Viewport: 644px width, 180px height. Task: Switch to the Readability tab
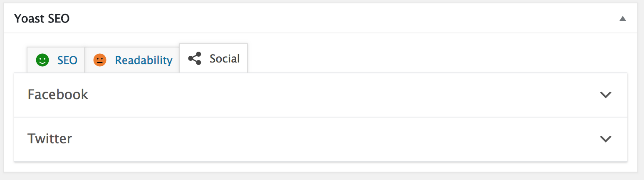132,60
